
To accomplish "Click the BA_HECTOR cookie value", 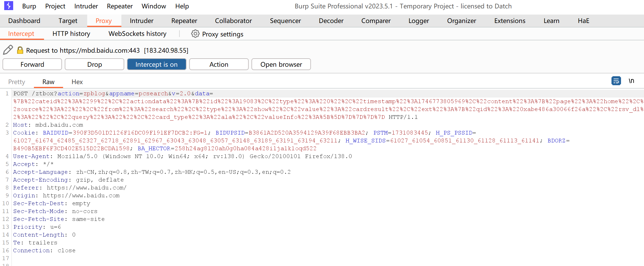I will pos(246,149).
